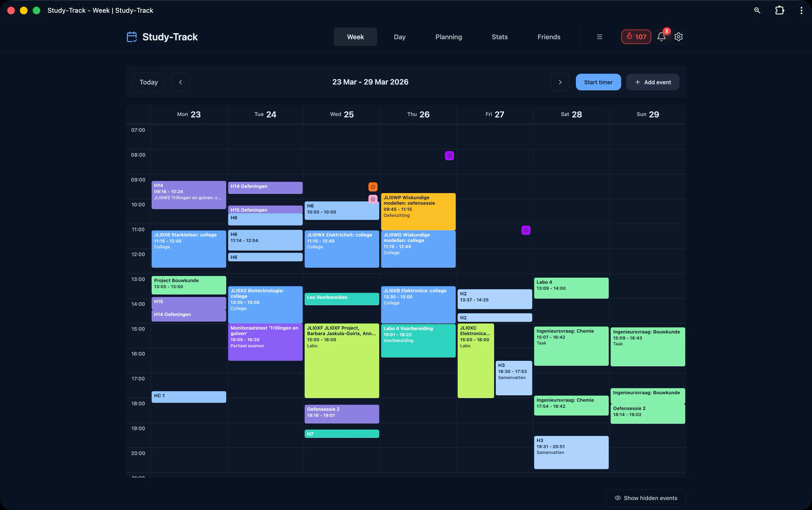812x510 pixels.
Task: Select the H7 event on Wednesday
Action: click(x=342, y=434)
